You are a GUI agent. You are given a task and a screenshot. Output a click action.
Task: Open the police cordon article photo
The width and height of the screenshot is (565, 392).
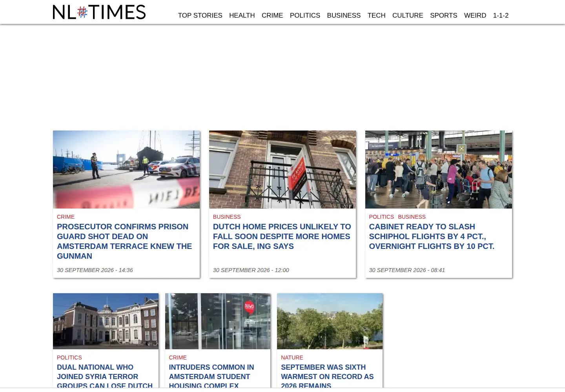[x=126, y=169]
